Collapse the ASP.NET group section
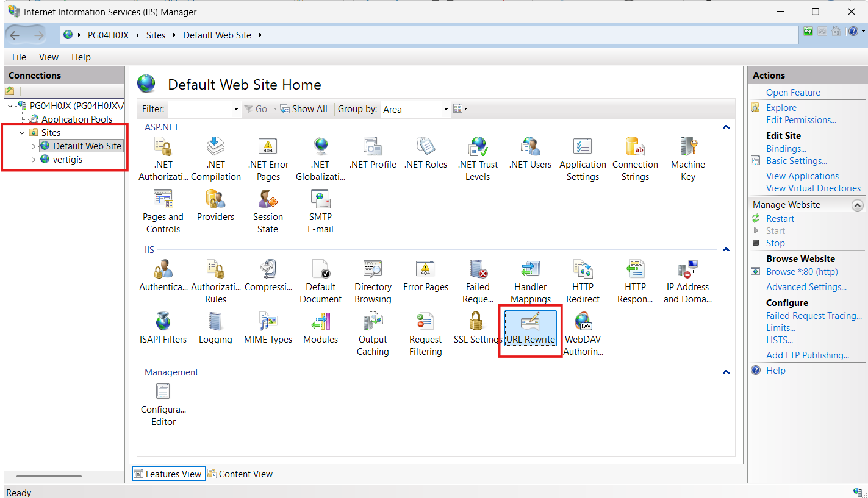Image resolution: width=868 pixels, height=498 pixels. [726, 127]
